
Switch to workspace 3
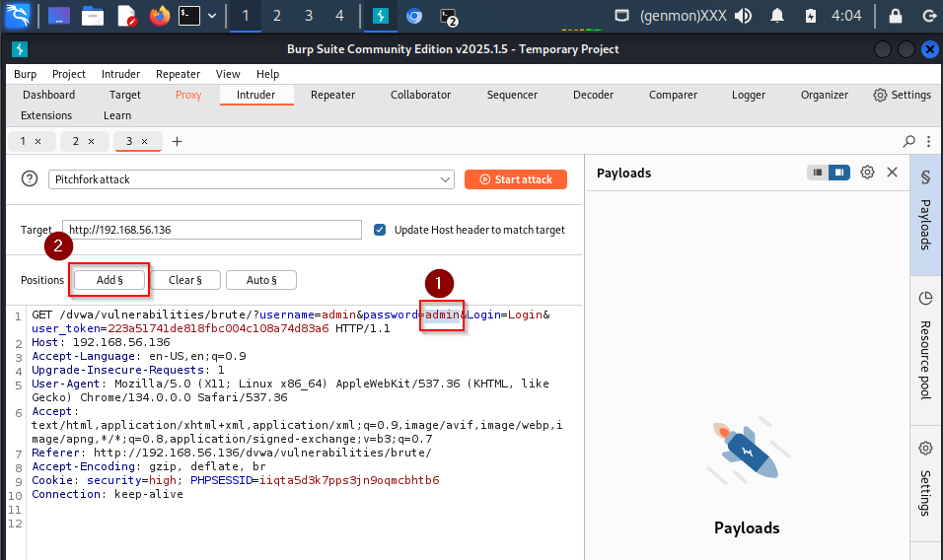tap(309, 16)
